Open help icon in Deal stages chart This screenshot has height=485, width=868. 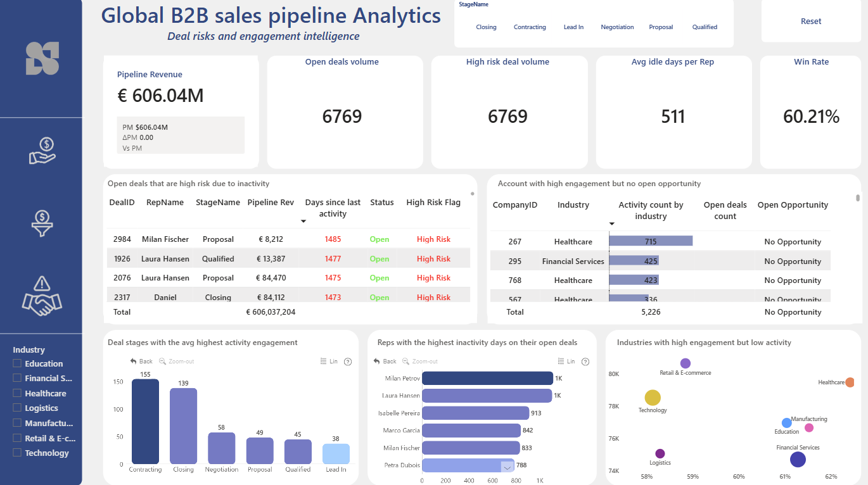point(348,362)
